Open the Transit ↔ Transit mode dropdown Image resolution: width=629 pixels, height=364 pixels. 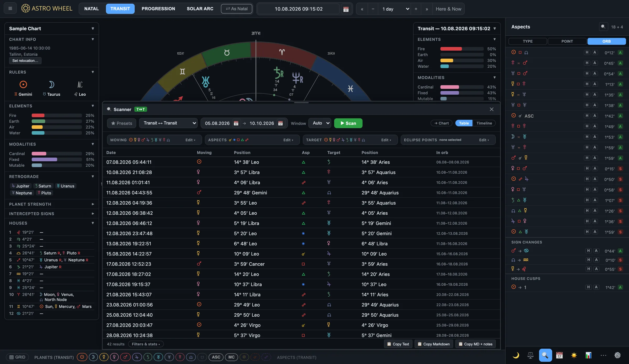168,123
